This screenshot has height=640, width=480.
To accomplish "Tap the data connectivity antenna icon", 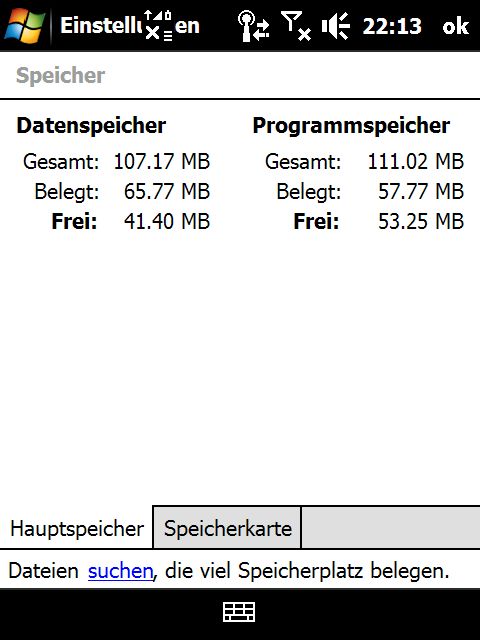I will click(x=253, y=26).
